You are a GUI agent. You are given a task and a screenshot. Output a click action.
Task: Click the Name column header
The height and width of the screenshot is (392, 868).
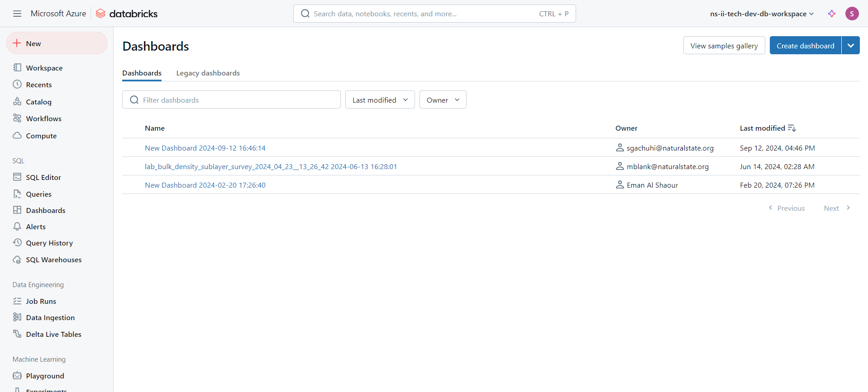point(155,128)
